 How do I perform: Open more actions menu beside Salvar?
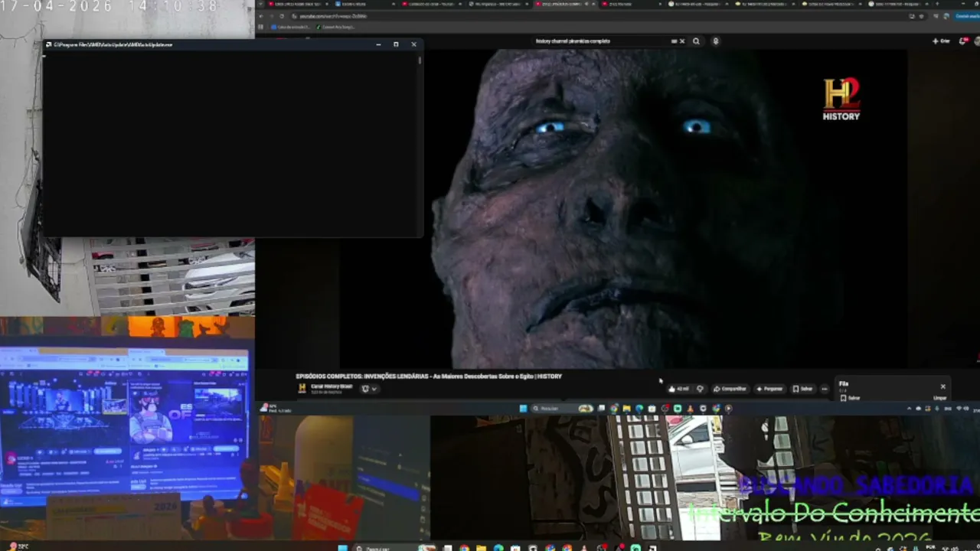pyautogui.click(x=825, y=389)
